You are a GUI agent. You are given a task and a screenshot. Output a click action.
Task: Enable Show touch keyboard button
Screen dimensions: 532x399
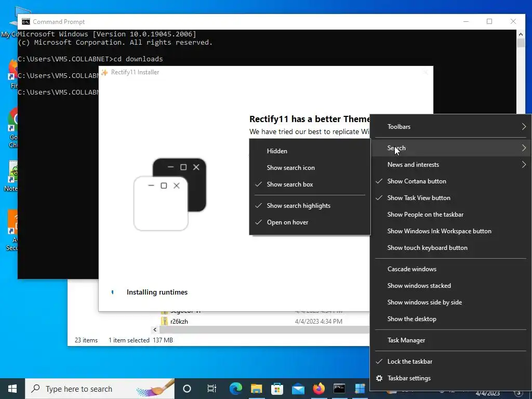[451, 248]
